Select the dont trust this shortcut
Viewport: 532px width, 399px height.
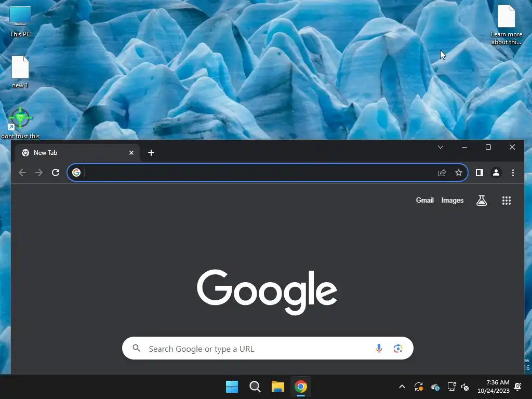[x=20, y=123]
